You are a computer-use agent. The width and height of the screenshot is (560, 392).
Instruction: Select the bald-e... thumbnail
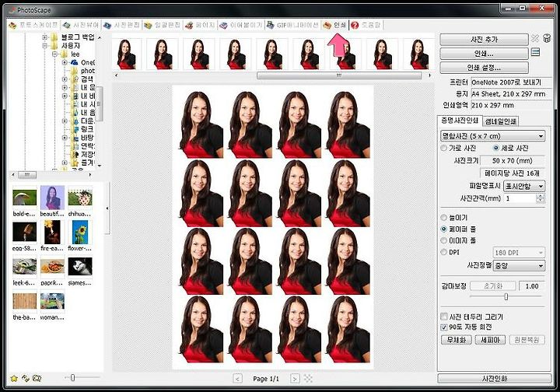24,198
